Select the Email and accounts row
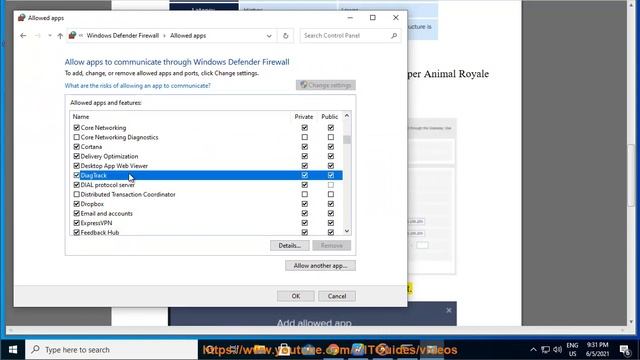This screenshot has width=640, height=360. [206, 213]
